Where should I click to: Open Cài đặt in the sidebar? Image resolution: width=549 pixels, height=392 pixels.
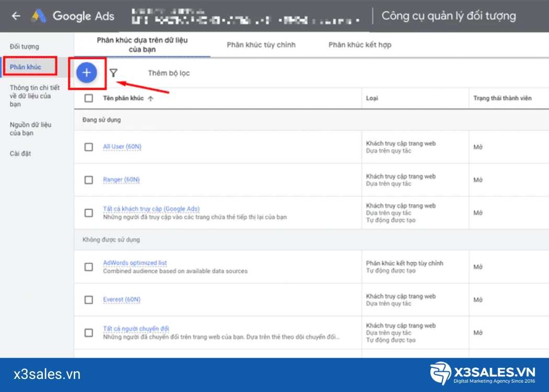click(20, 153)
